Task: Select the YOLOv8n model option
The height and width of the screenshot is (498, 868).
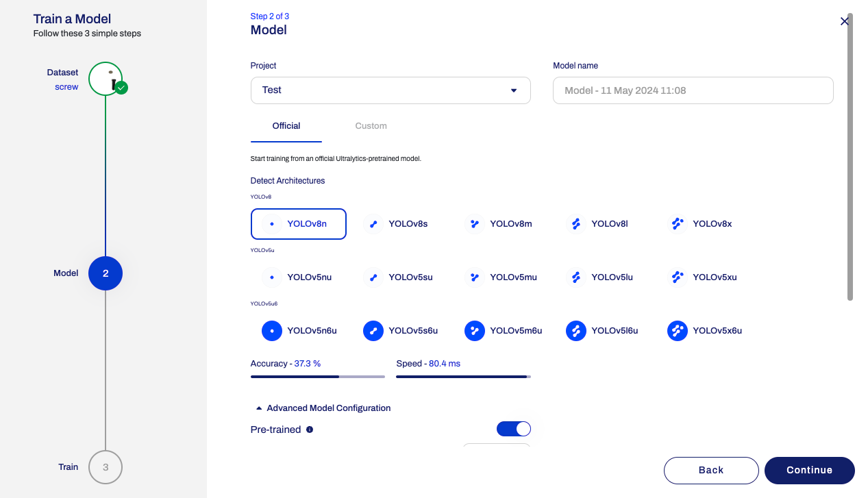Action: 299,224
